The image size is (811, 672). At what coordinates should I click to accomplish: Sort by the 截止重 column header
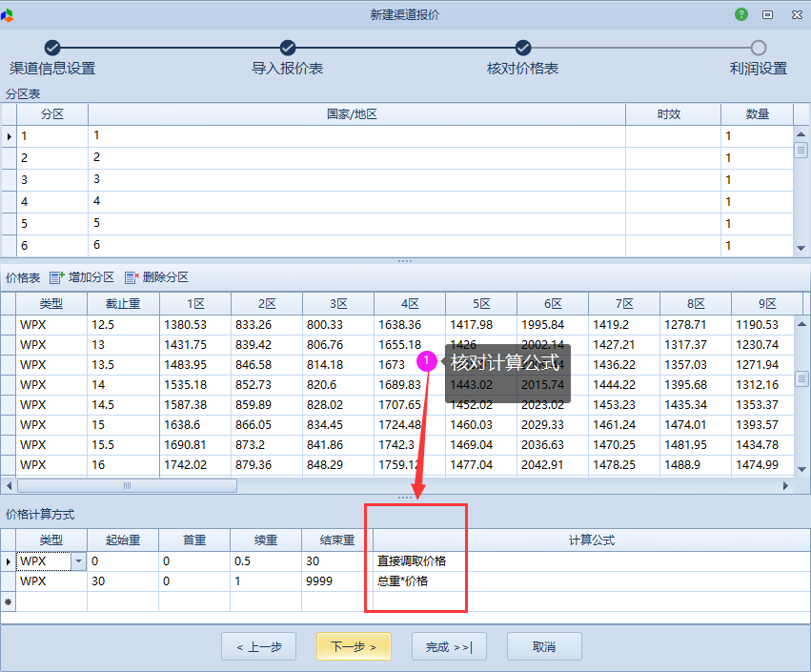123,303
